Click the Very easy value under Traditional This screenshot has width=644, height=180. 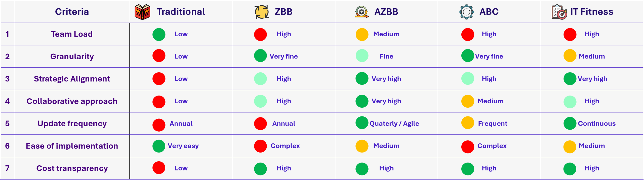183,146
